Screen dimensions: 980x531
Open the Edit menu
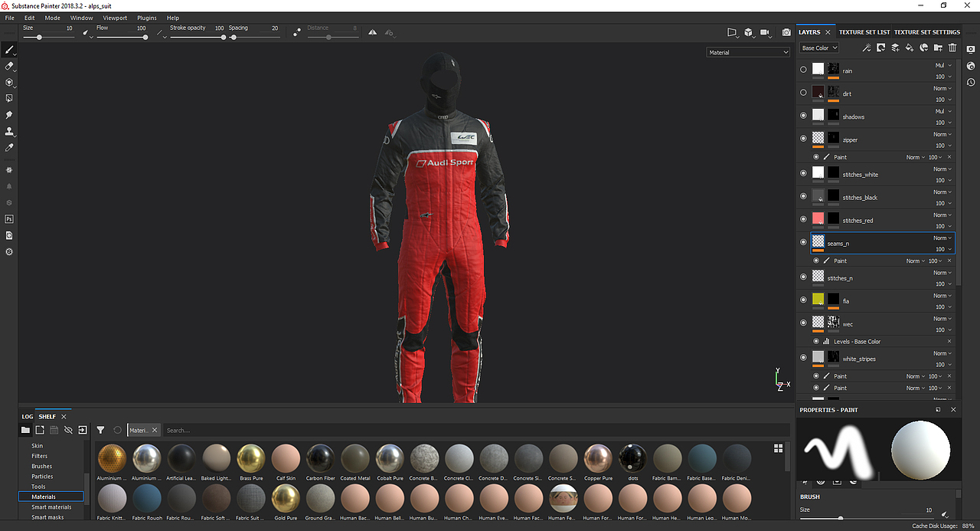tap(29, 18)
